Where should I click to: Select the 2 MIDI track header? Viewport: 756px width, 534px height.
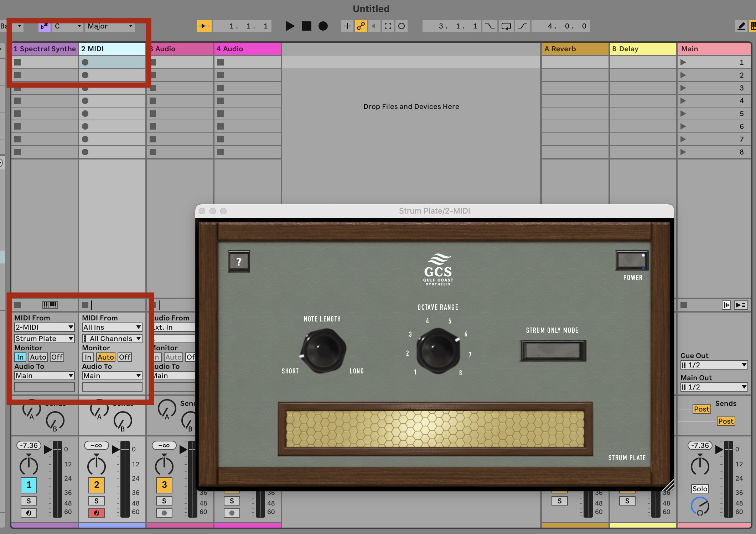click(x=110, y=49)
